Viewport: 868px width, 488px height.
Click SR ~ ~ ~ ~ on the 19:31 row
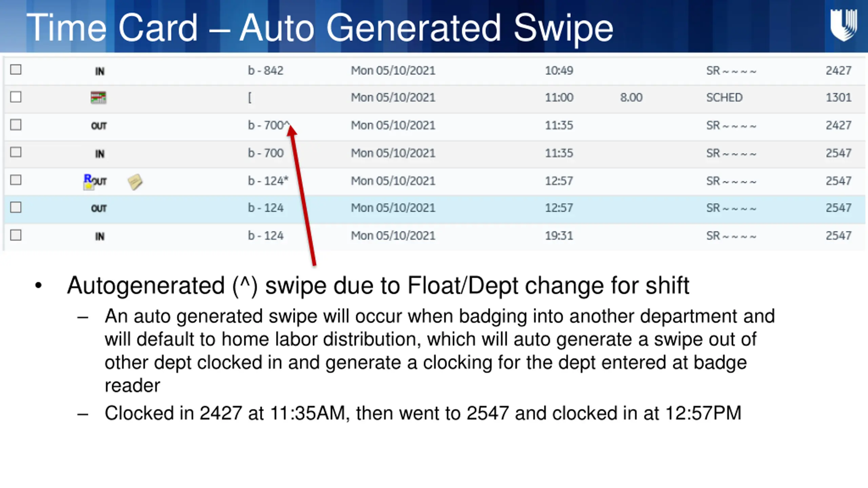click(x=731, y=236)
